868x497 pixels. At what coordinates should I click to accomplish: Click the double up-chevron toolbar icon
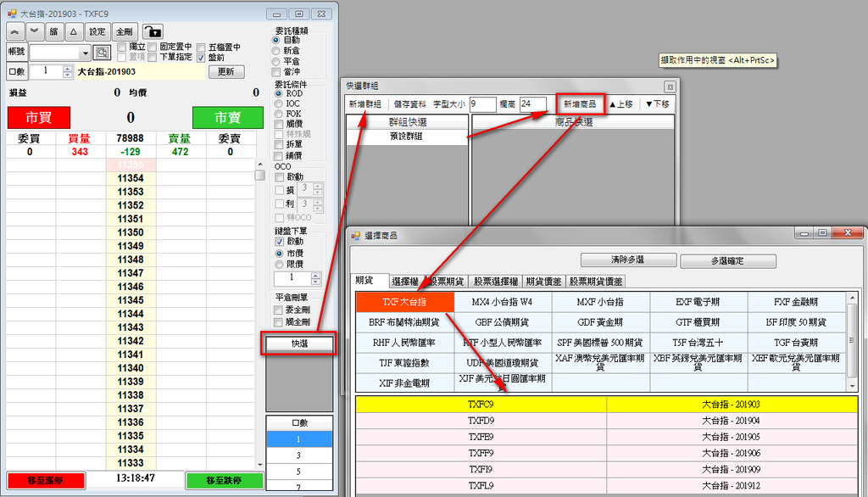(15, 31)
